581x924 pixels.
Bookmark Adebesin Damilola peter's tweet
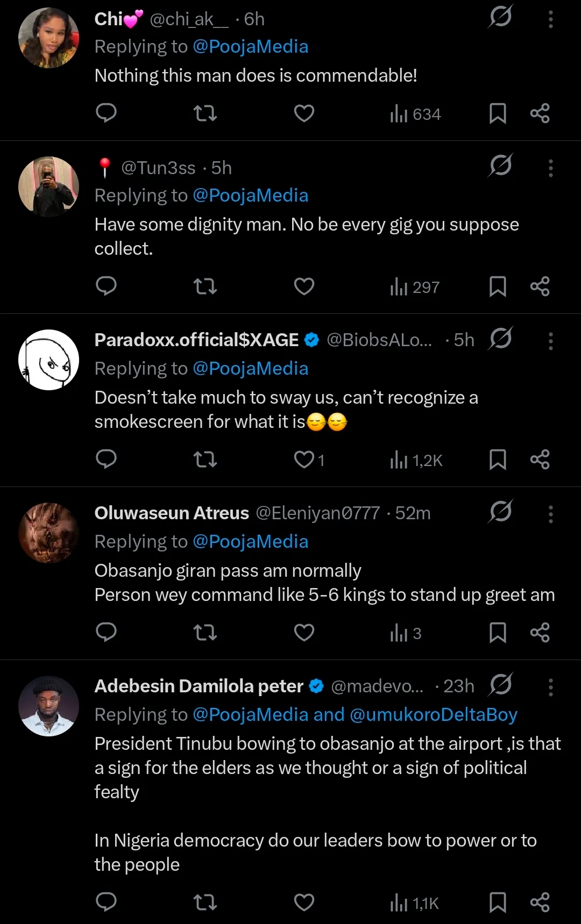(498, 902)
